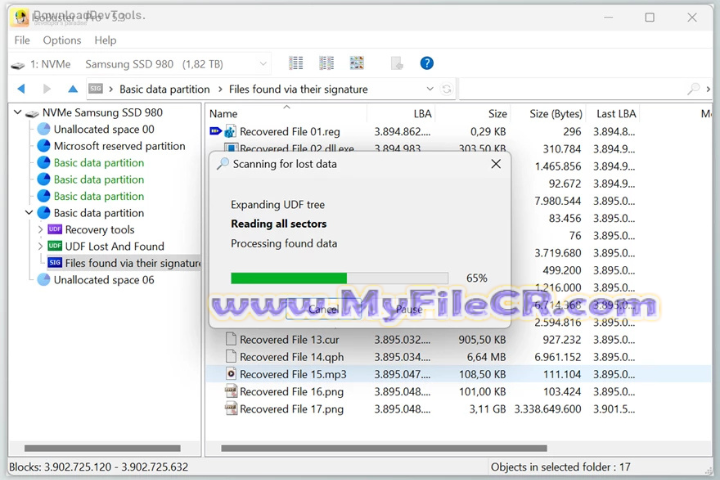This screenshot has width=720, height=480.
Task: Switch to details list view icon
Action: (296, 63)
